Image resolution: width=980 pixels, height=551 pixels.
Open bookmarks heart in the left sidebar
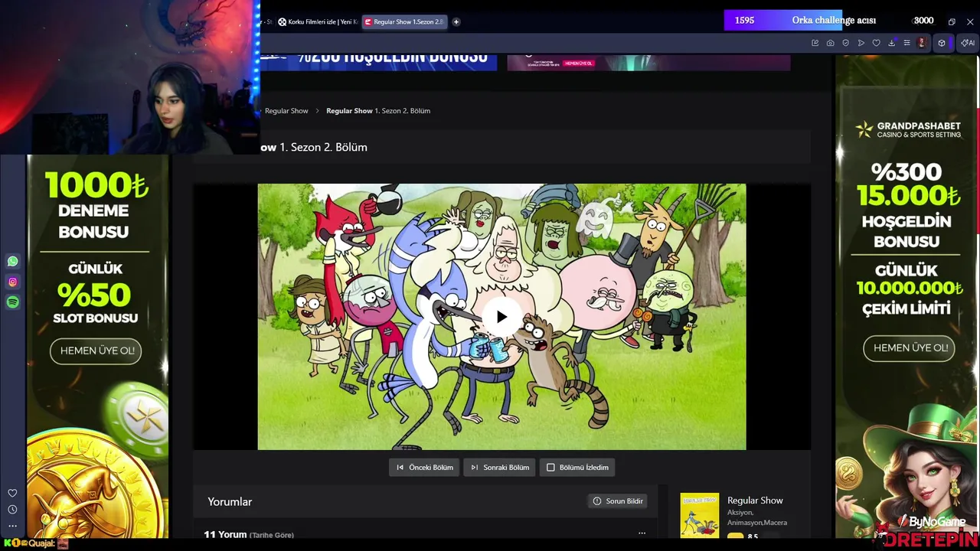(x=12, y=493)
